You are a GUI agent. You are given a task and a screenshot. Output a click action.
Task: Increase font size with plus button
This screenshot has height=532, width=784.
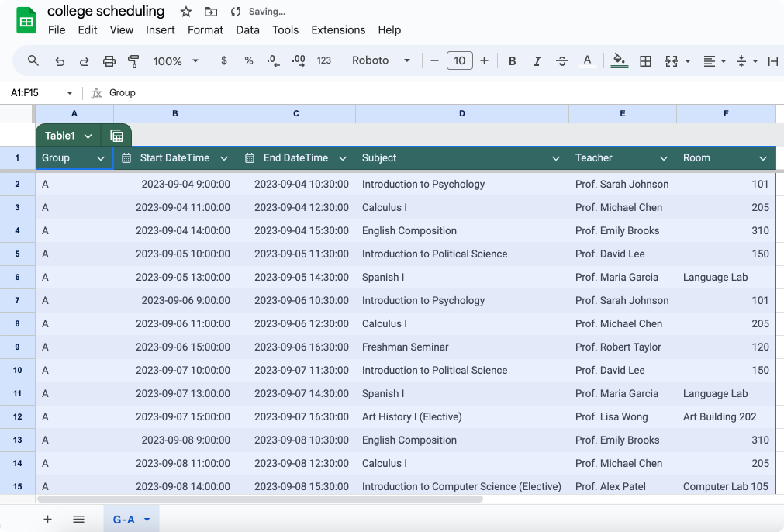tap(484, 60)
